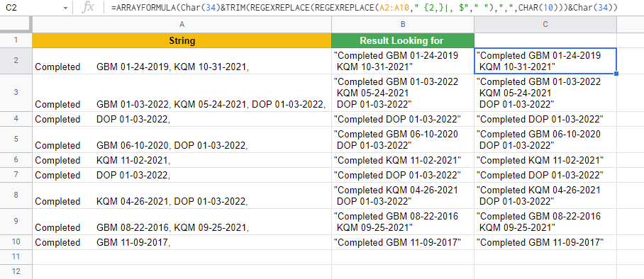Select cell B7 "Completed DOP 01-03-2022"

[403, 175]
